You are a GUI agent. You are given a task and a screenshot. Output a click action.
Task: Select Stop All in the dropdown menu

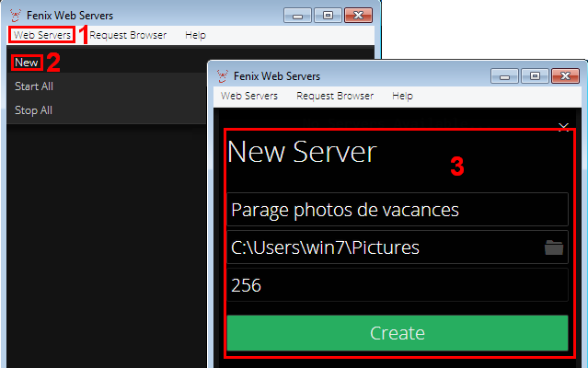tap(33, 110)
